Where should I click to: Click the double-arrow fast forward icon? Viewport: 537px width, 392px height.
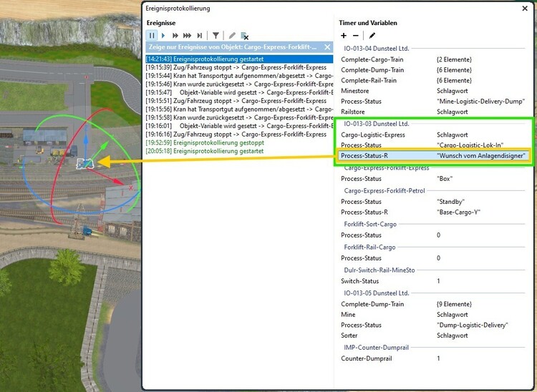click(175, 35)
